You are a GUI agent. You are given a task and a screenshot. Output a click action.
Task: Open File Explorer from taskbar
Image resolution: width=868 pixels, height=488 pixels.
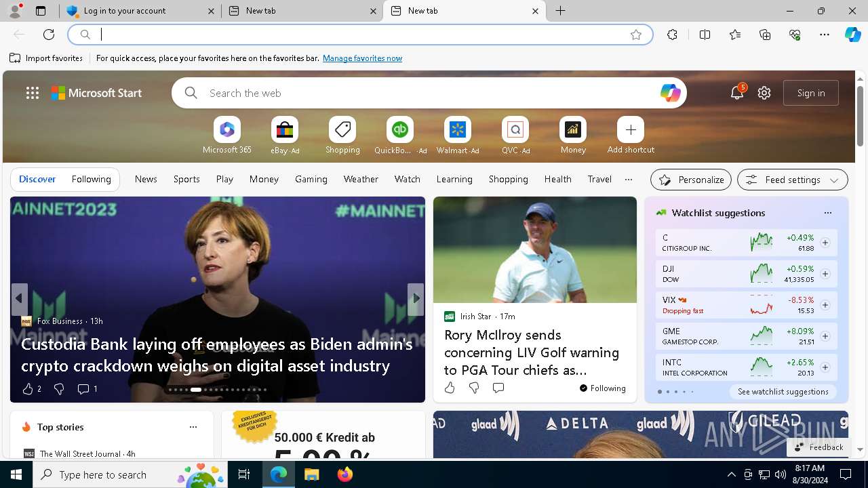[312, 474]
